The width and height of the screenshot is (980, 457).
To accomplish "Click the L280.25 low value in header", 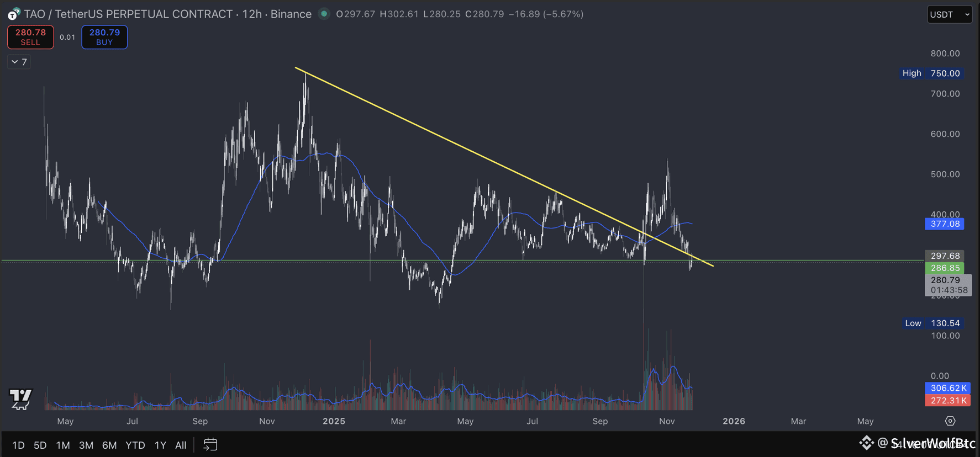I will tap(442, 14).
